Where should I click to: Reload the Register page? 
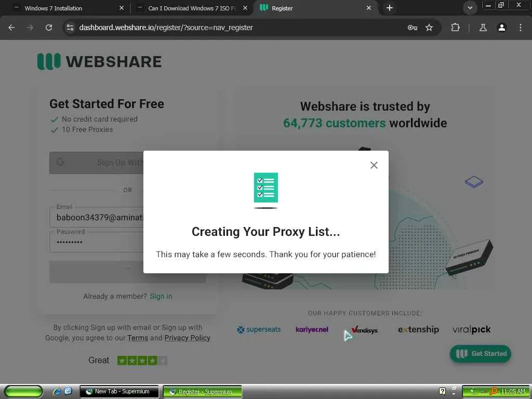(49, 28)
